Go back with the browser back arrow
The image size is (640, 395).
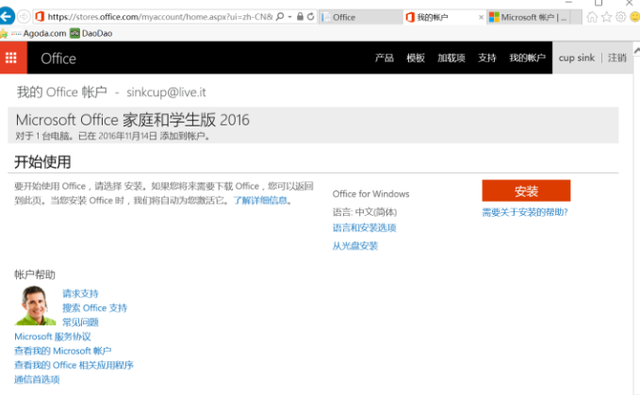pyautogui.click(x=7, y=17)
